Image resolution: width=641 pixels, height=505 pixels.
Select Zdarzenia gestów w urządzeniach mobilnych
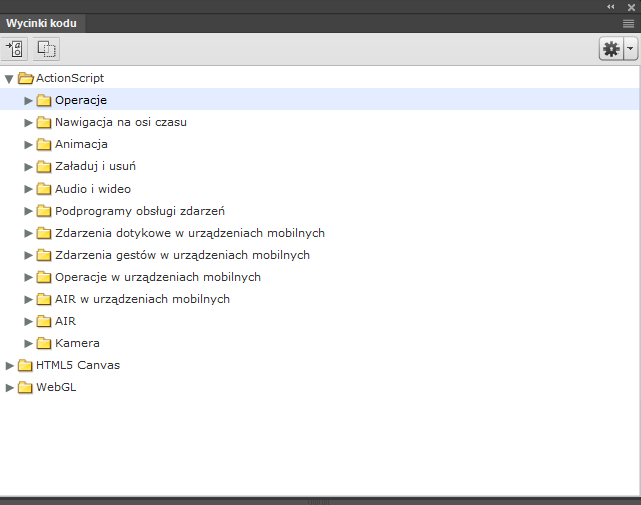(182, 255)
